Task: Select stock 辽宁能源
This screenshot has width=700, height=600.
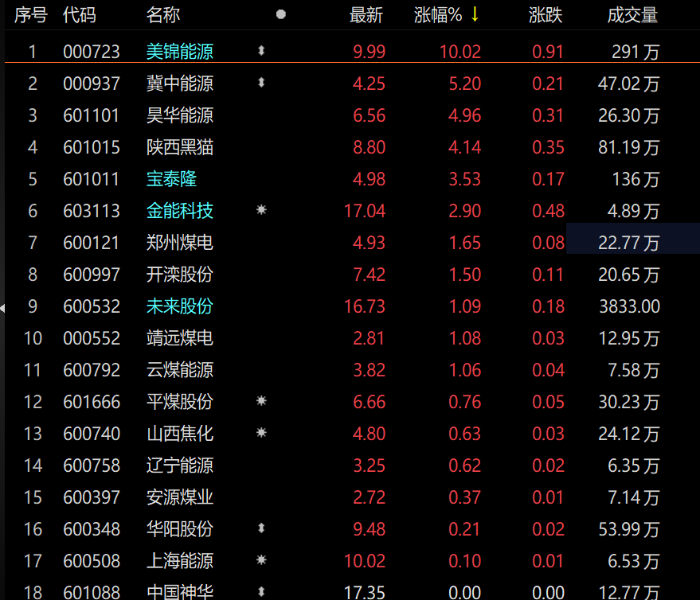Action: [x=180, y=466]
